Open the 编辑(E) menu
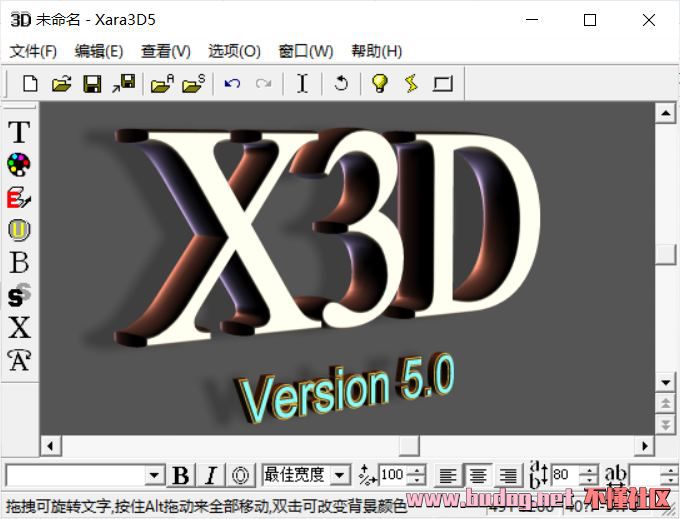680x519 pixels. pos(99,51)
